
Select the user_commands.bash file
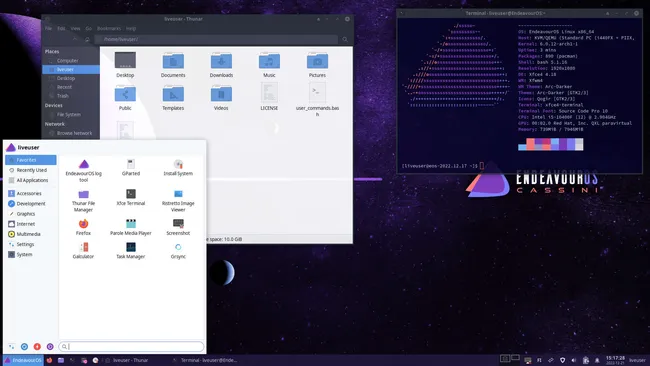coord(318,99)
